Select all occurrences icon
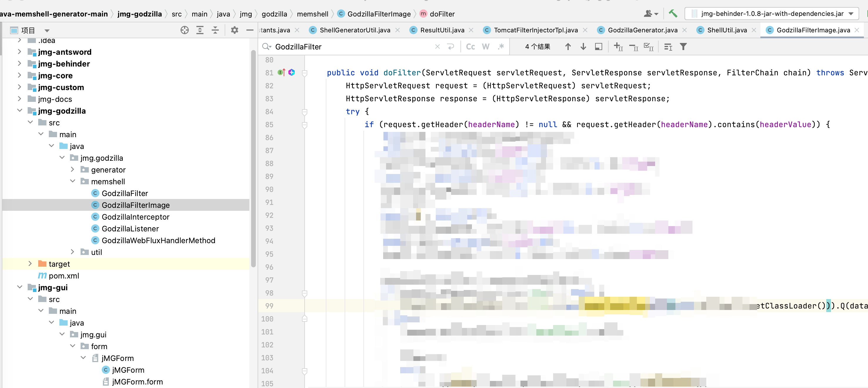The image size is (868, 388). (649, 47)
